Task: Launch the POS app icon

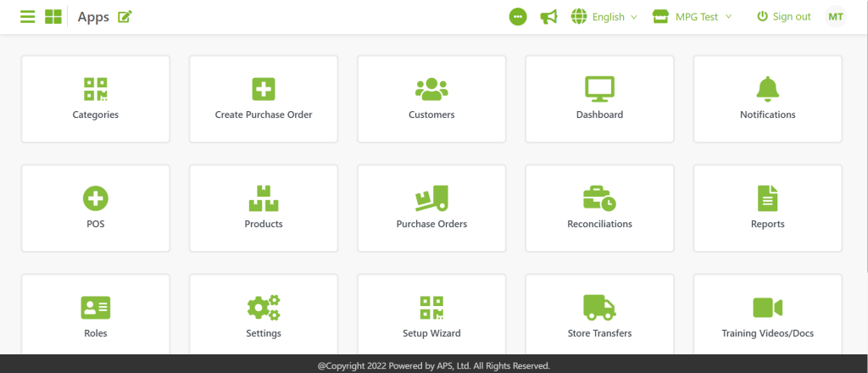Action: coord(96,200)
